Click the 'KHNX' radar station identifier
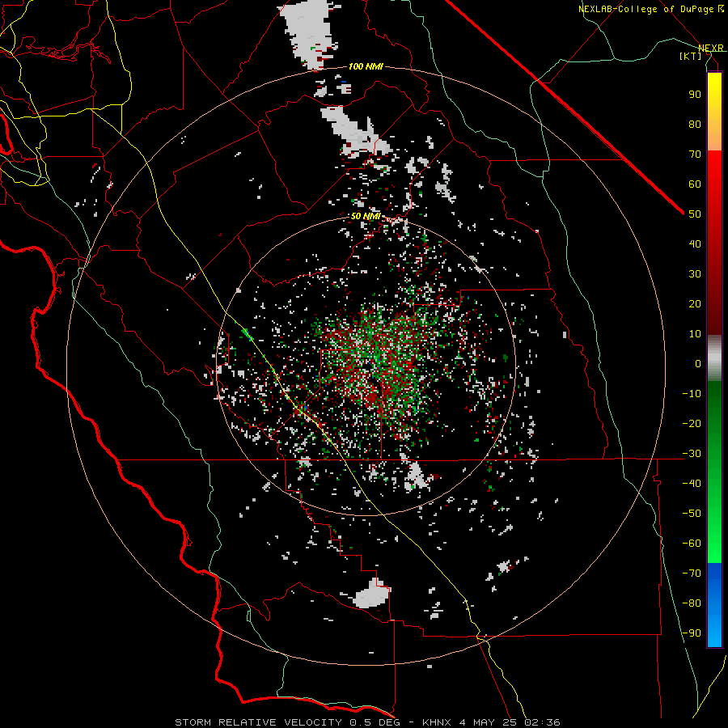Screen dimensions: 728x728 coord(437,722)
